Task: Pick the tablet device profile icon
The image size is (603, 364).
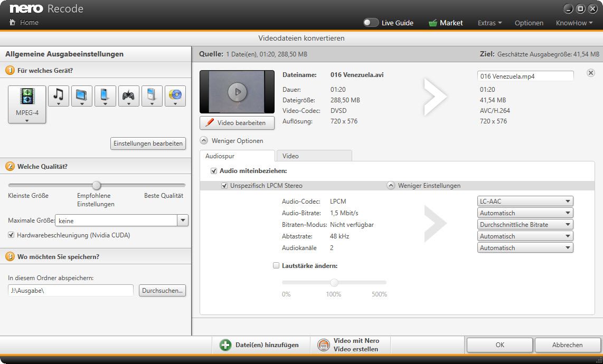Action: 82,95
